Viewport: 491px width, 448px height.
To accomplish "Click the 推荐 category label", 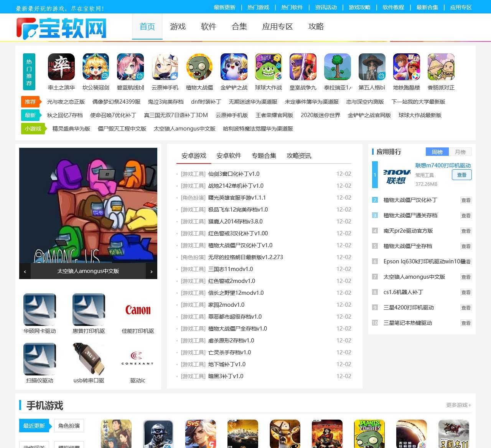I will click(30, 102).
